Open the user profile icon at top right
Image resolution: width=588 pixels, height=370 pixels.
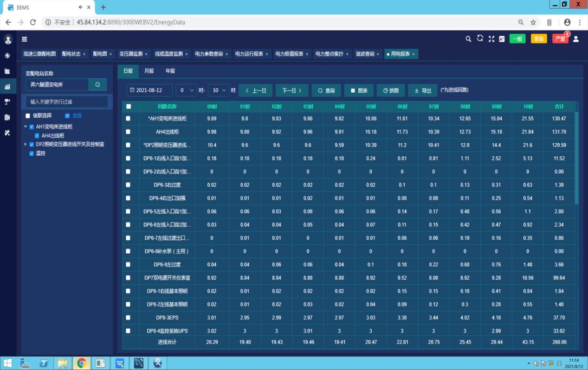pyautogui.click(x=576, y=39)
